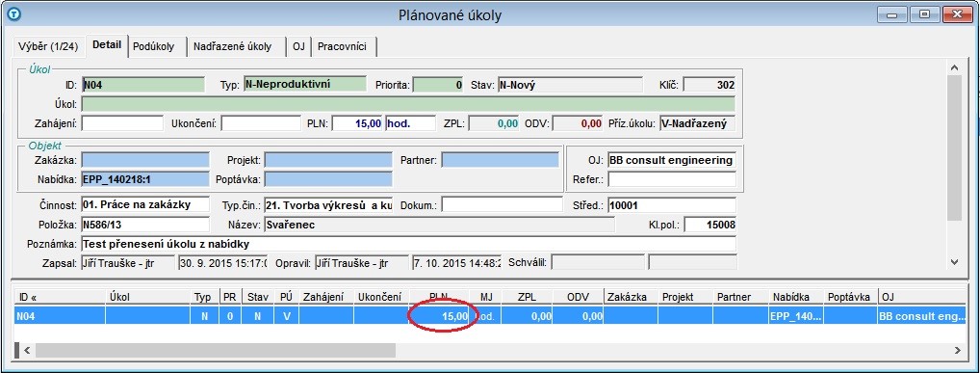The image size is (980, 373).
Task: Select the N04 cell in the grid row
Action: 60,317
